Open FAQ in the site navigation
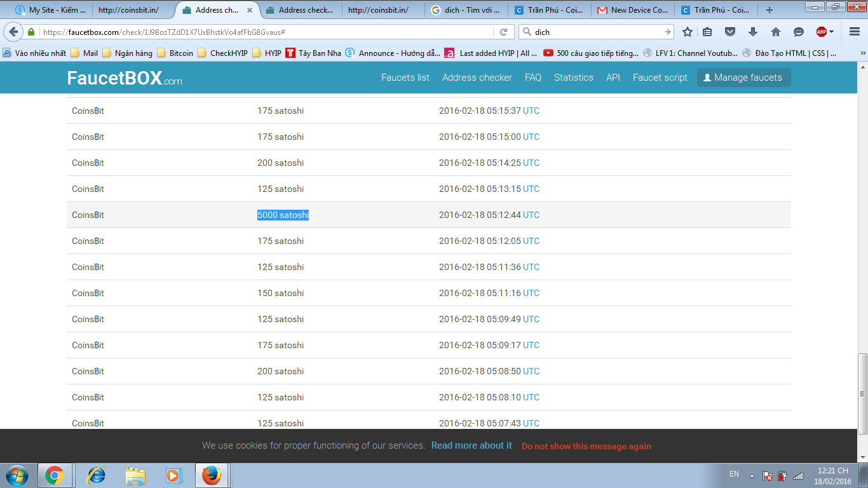Viewport: 868px width, 488px height. coord(533,78)
